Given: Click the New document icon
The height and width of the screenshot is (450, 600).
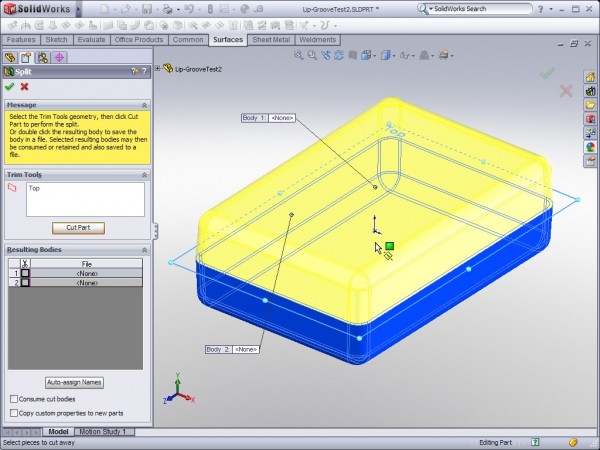Looking at the screenshot, I should click(105, 9).
